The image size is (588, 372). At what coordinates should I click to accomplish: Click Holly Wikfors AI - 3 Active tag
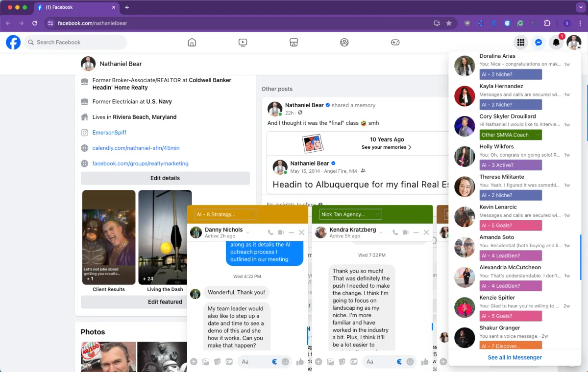click(511, 165)
